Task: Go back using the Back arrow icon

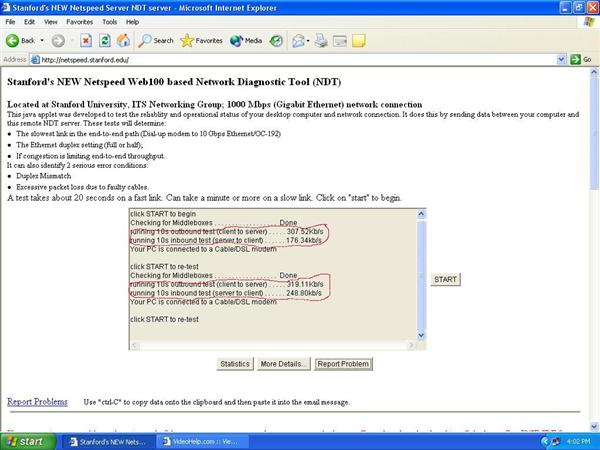Action: [12, 41]
